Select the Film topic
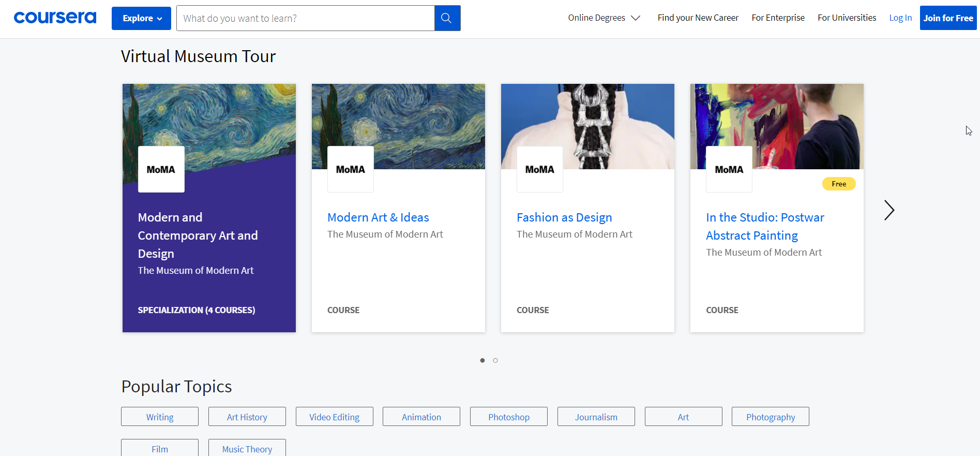The image size is (980, 456). pyautogui.click(x=160, y=448)
